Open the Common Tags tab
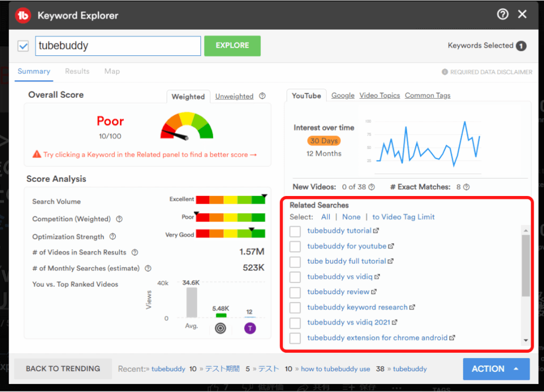The width and height of the screenshot is (544, 392). pyautogui.click(x=428, y=96)
